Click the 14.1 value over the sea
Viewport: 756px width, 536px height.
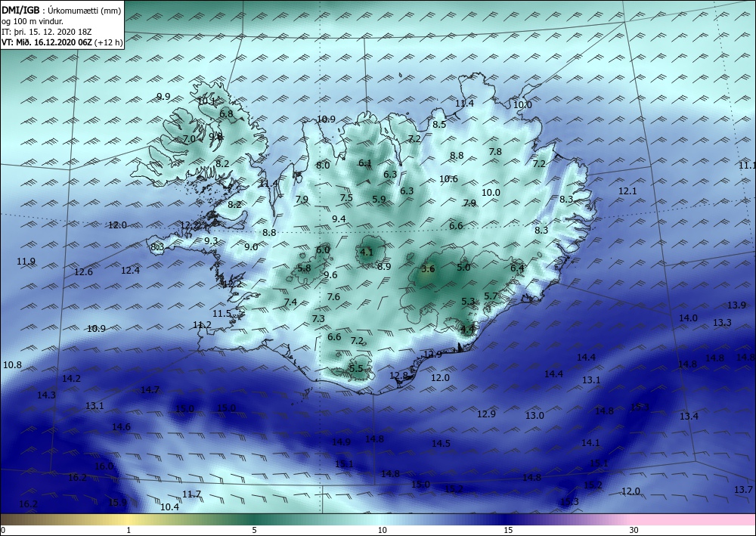[x=590, y=442]
